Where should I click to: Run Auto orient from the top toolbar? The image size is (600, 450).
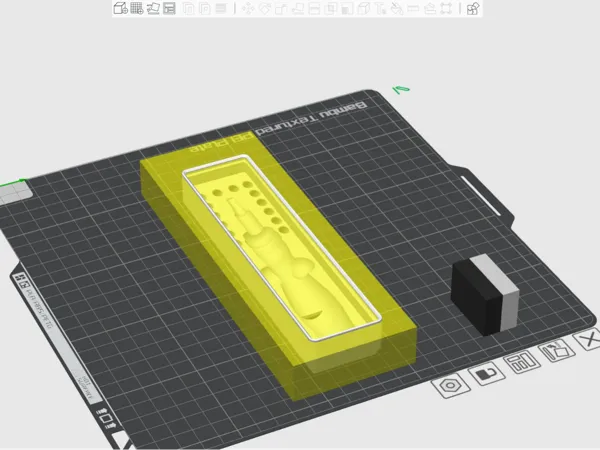point(153,8)
